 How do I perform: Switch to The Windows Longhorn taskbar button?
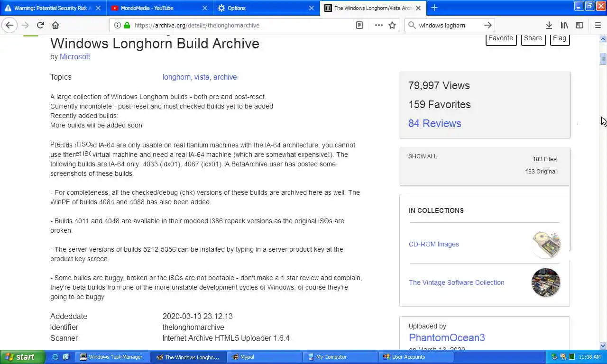(x=188, y=357)
